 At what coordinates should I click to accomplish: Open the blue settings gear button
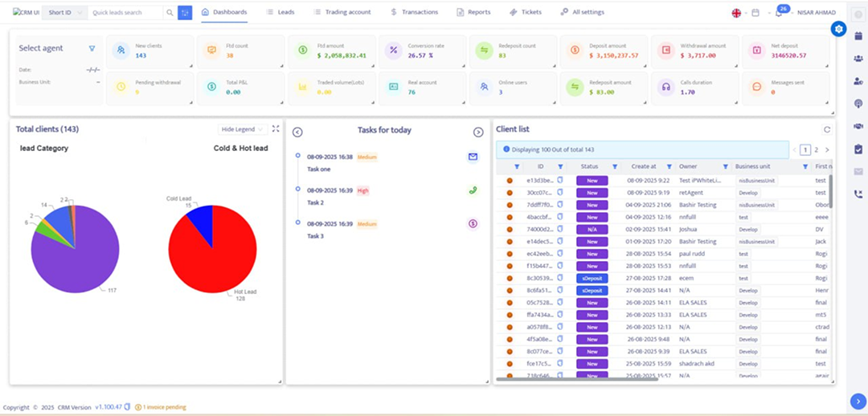(x=839, y=29)
